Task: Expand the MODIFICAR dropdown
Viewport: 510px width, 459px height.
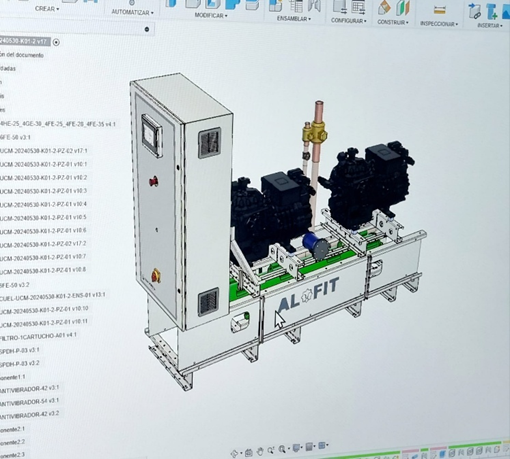Action: tap(211, 15)
